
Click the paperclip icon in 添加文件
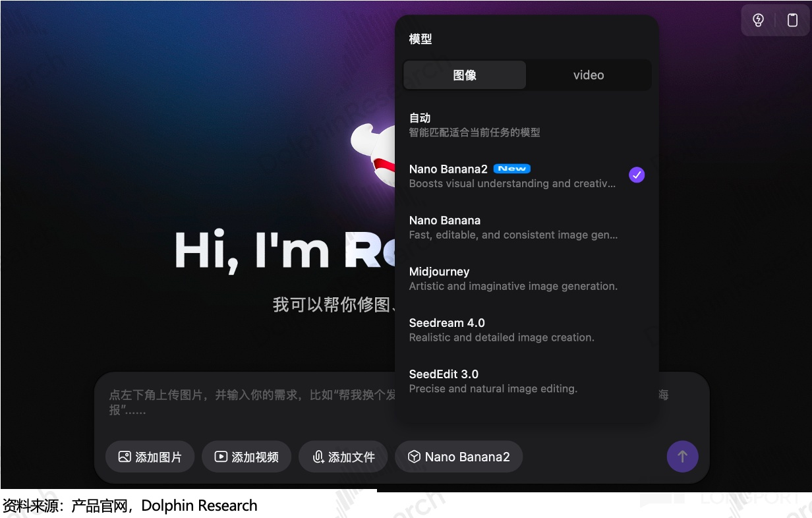point(318,457)
